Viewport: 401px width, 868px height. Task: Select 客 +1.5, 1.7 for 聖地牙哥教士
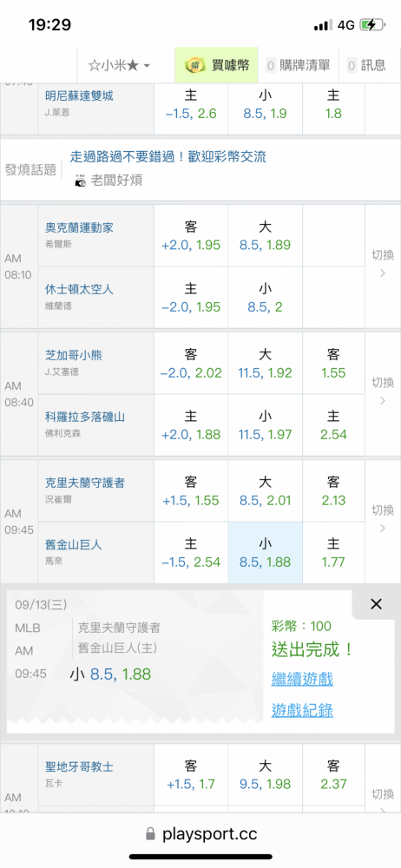click(191, 775)
